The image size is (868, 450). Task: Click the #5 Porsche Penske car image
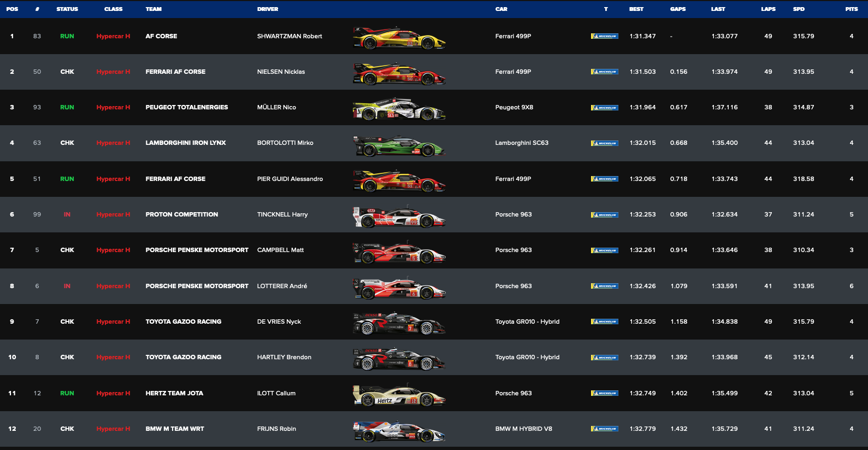point(399,252)
